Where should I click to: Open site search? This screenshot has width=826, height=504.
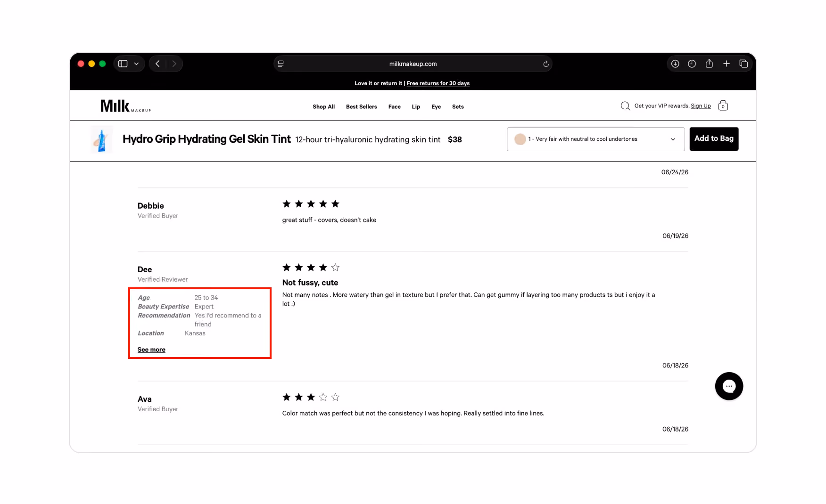click(625, 106)
